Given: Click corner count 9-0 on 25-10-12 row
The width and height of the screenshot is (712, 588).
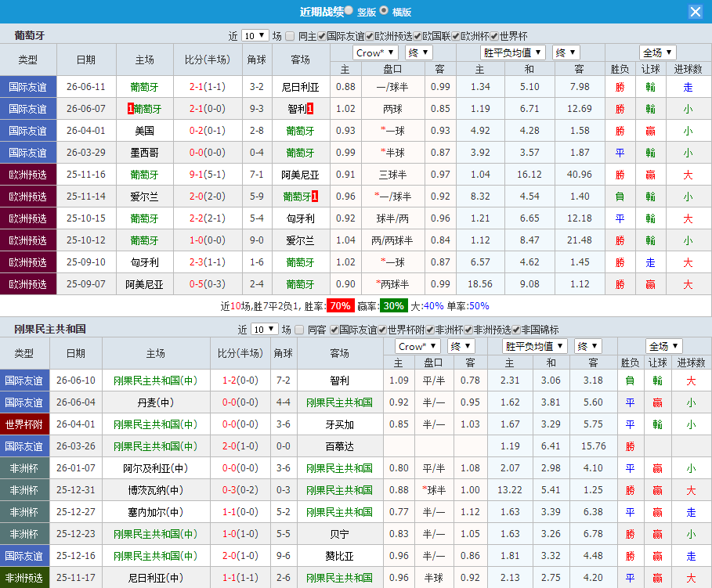Looking at the screenshot, I should (x=257, y=240).
